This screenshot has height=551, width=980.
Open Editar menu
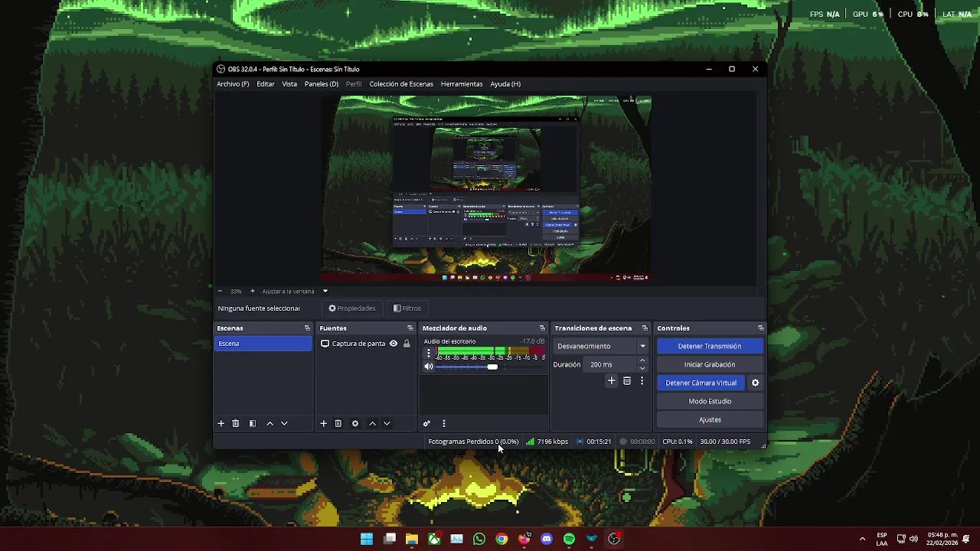click(x=266, y=84)
